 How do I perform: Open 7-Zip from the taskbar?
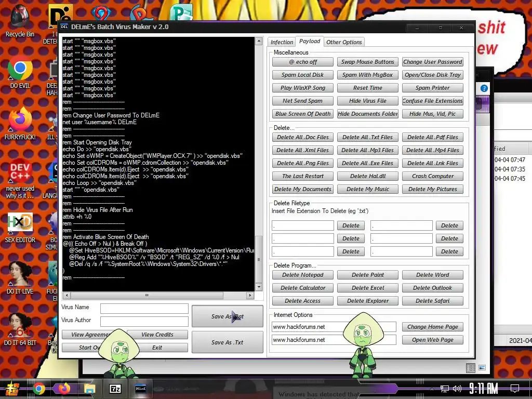(115, 389)
